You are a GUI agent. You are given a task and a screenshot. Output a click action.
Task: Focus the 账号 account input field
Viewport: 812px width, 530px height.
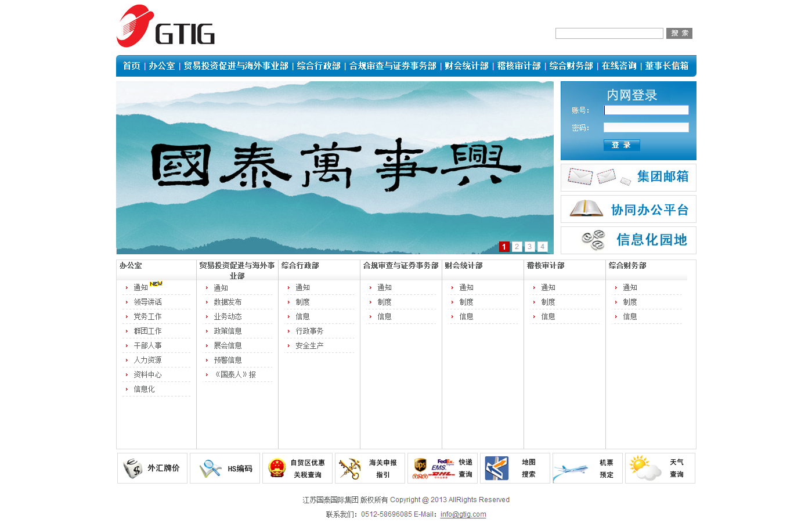tap(646, 110)
